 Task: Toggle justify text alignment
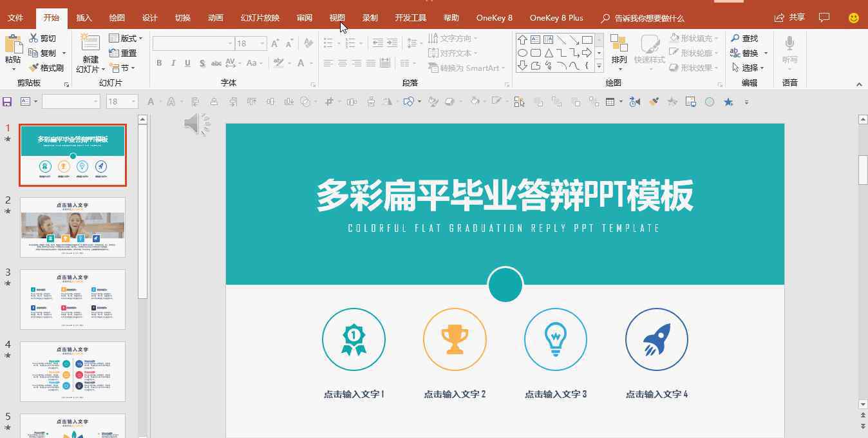click(371, 63)
